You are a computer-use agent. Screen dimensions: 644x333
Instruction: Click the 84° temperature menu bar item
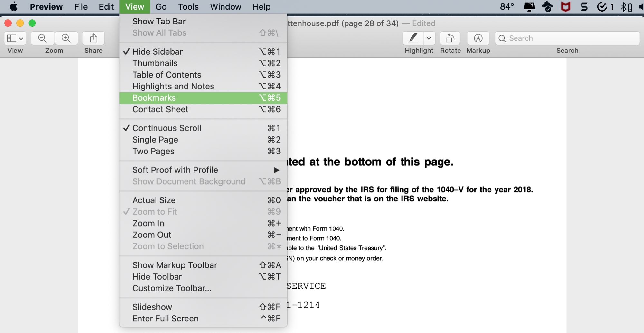coord(507,7)
